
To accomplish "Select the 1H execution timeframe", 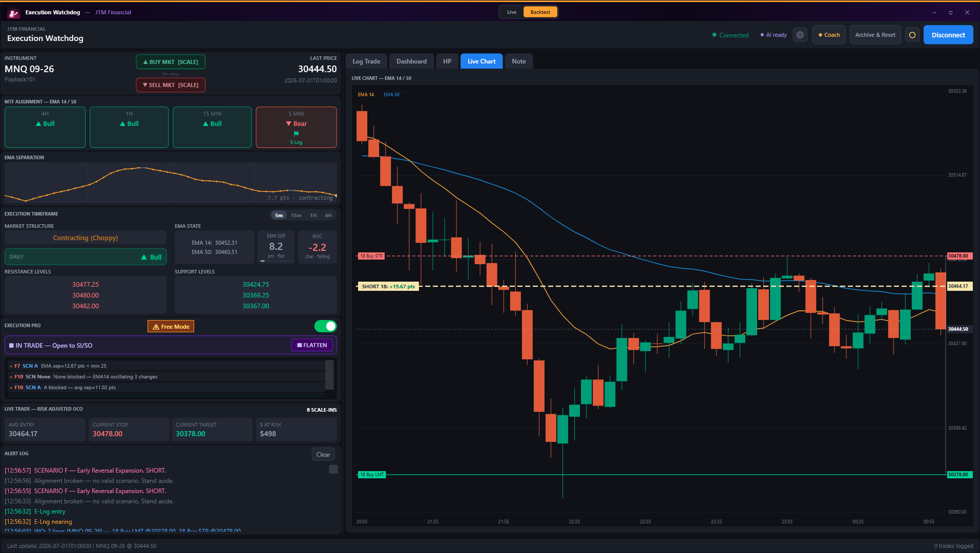I will (313, 216).
